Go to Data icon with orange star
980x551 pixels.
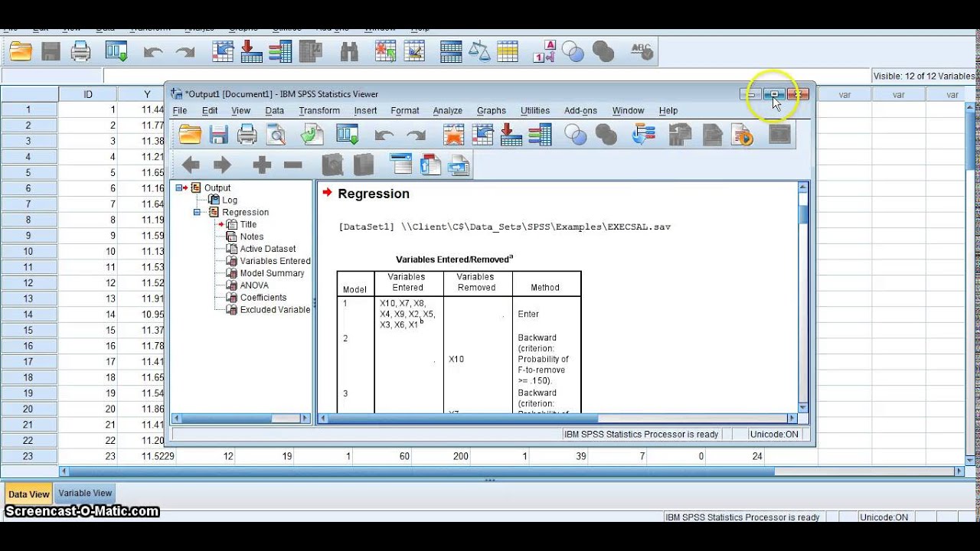pyautogui.click(x=454, y=135)
